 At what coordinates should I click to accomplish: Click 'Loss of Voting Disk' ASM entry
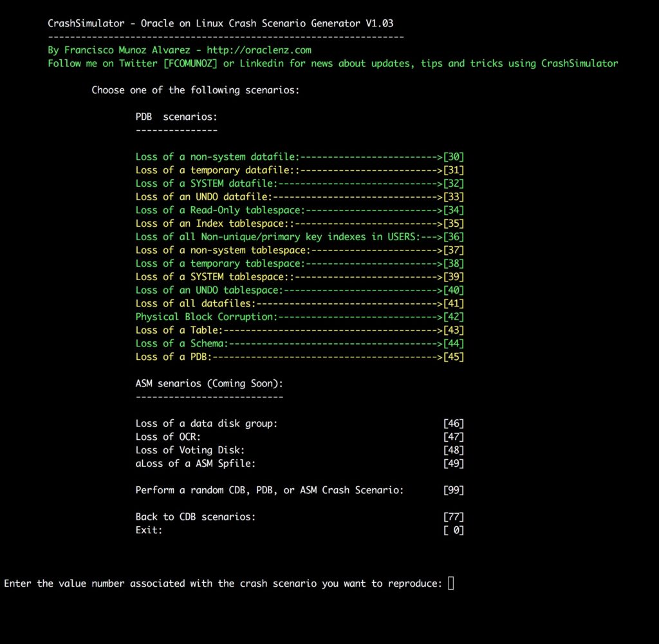pyautogui.click(x=190, y=450)
